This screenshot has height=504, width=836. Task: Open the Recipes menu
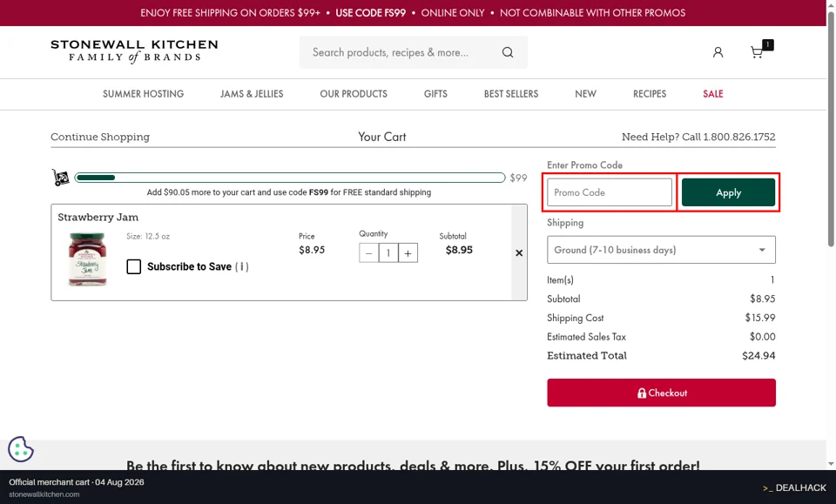[650, 94]
